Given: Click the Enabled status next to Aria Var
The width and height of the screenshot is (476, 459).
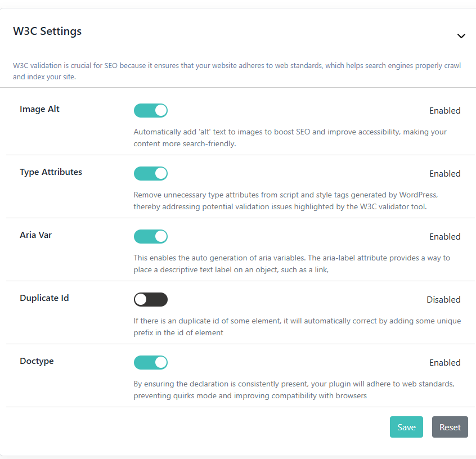Looking at the screenshot, I should [x=444, y=236].
